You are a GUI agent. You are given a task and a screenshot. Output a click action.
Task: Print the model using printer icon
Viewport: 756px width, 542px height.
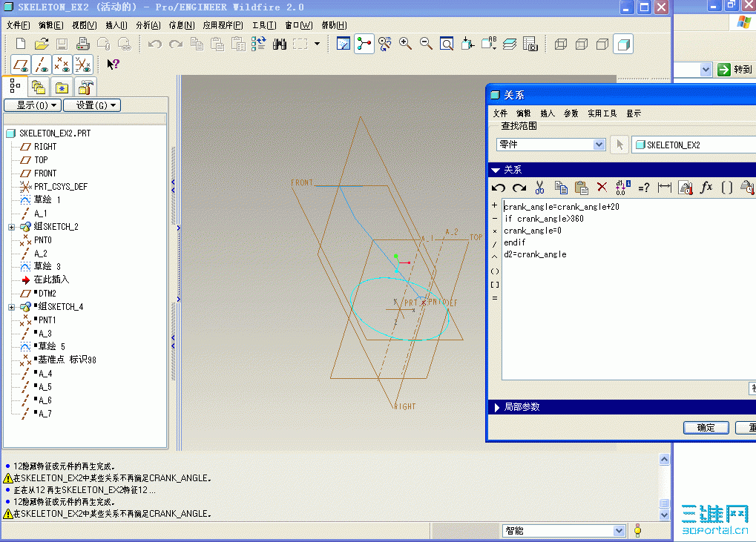tap(83, 44)
